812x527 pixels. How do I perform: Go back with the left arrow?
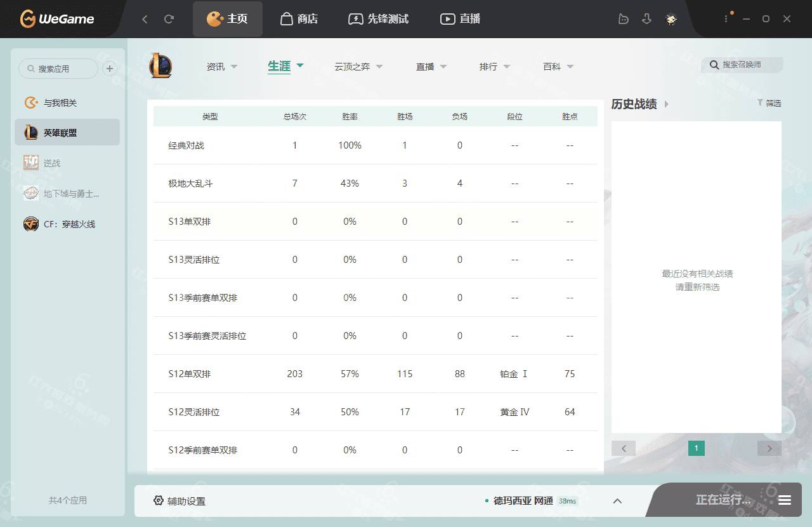[x=145, y=19]
